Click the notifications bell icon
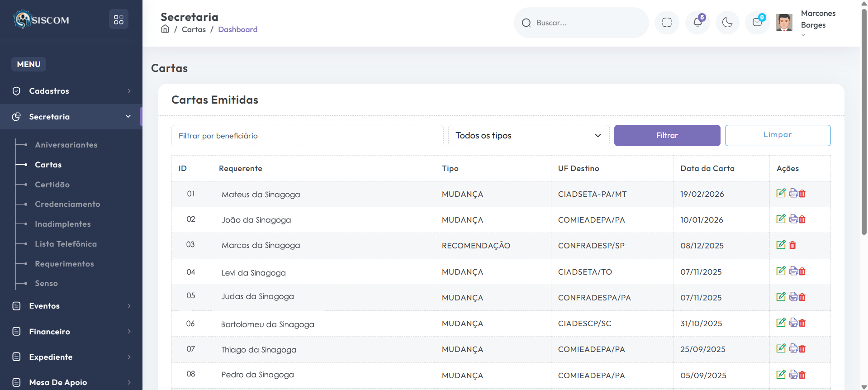This screenshot has height=390, width=868. pyautogui.click(x=697, y=23)
